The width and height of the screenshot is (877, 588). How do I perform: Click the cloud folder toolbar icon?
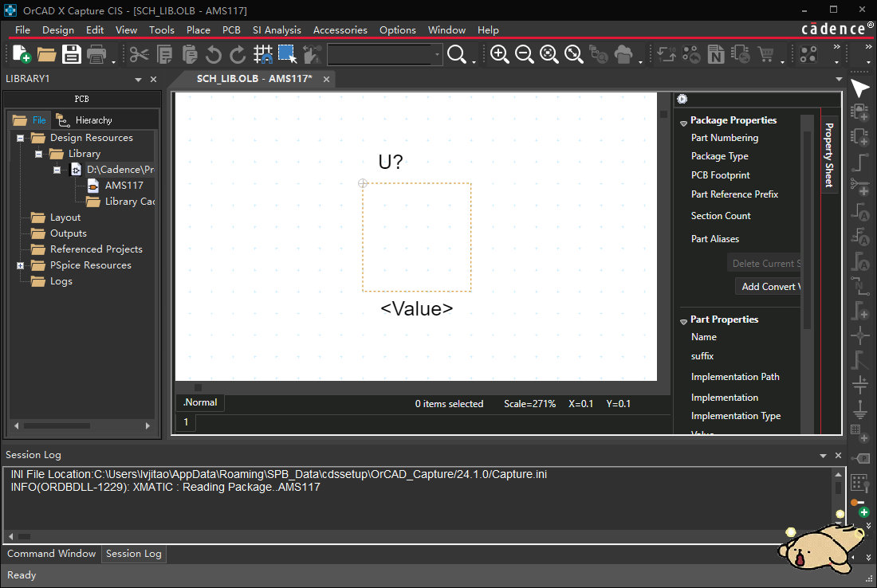click(x=623, y=54)
